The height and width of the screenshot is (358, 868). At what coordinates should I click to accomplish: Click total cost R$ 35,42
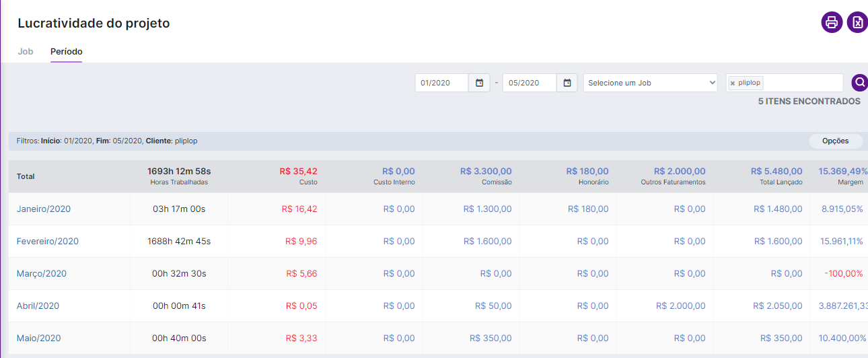coord(298,172)
